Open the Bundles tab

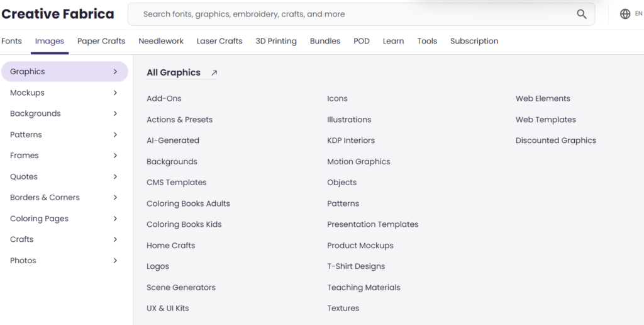click(x=325, y=41)
